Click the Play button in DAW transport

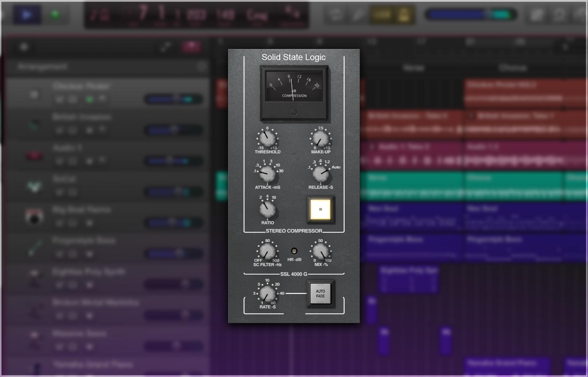point(27,15)
